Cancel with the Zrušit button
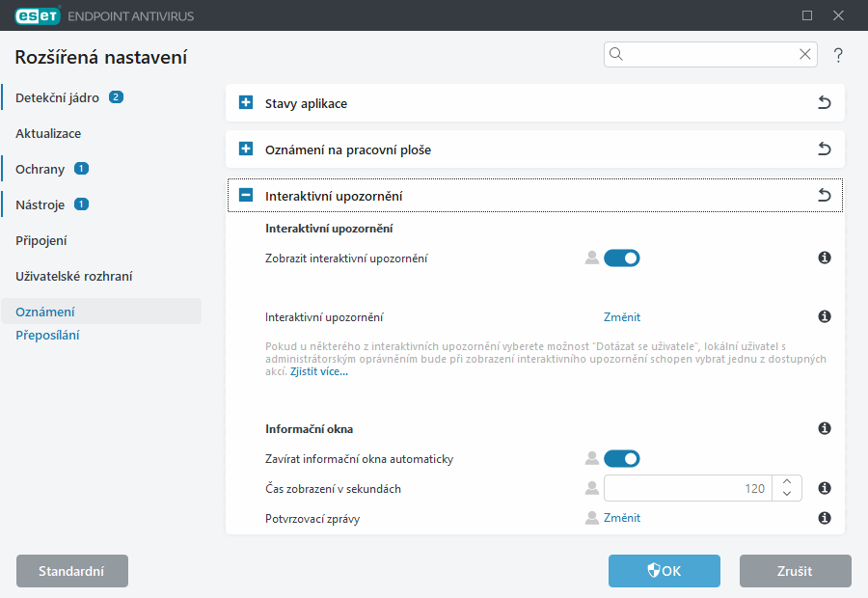Viewport: 868px width, 598px height. (795, 571)
